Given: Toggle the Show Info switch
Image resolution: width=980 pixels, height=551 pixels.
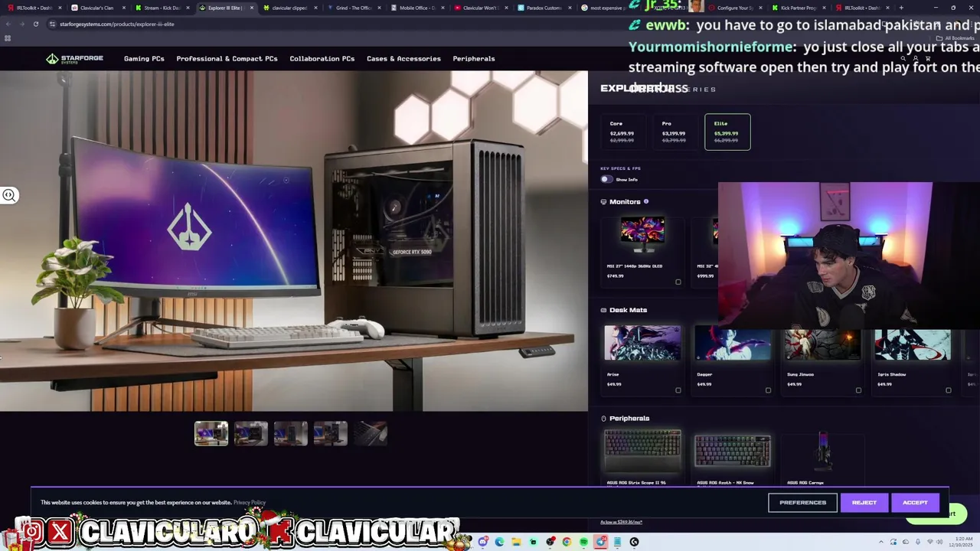Looking at the screenshot, I should click(x=607, y=179).
